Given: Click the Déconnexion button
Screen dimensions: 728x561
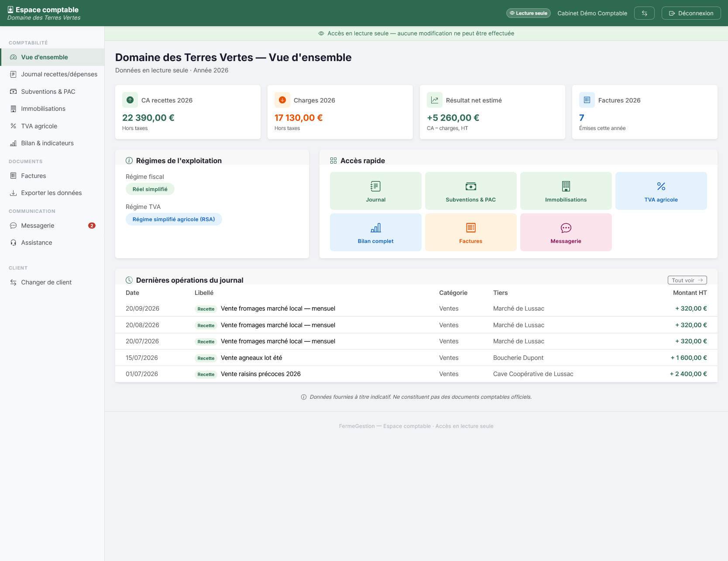Looking at the screenshot, I should click(691, 13).
